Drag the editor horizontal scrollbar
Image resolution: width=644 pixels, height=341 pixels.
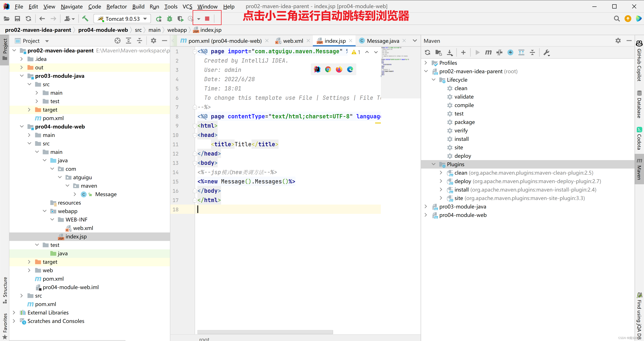[x=265, y=332]
